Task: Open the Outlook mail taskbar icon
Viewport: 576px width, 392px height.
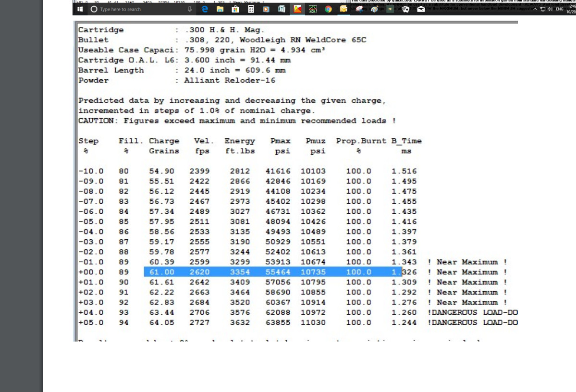Action: [343, 9]
